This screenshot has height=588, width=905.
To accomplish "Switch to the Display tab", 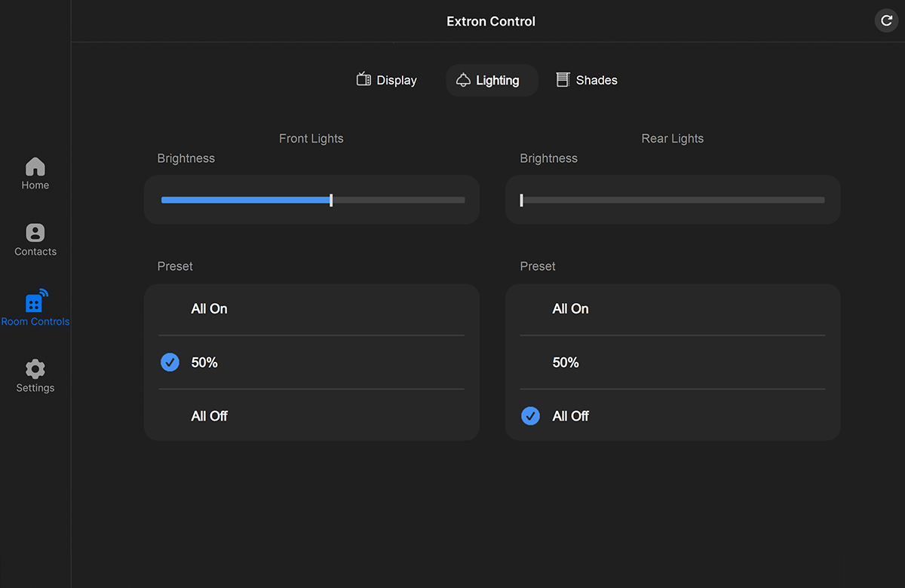I will (387, 80).
